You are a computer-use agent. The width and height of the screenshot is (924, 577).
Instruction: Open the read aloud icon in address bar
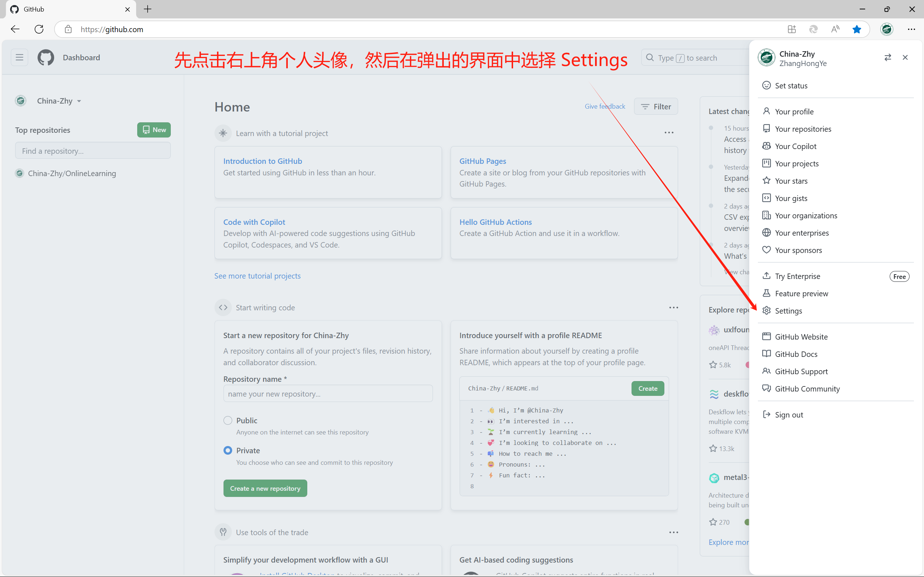click(835, 29)
